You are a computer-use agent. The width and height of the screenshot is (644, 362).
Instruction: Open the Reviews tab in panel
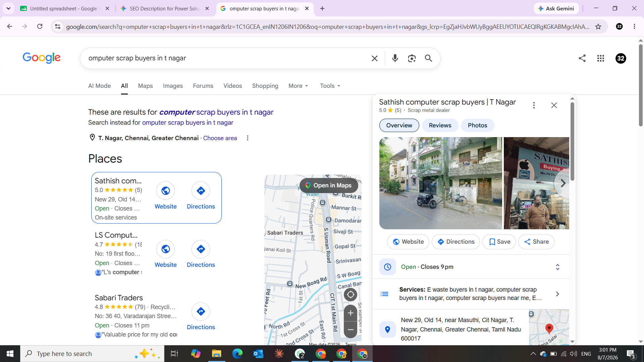(440, 125)
